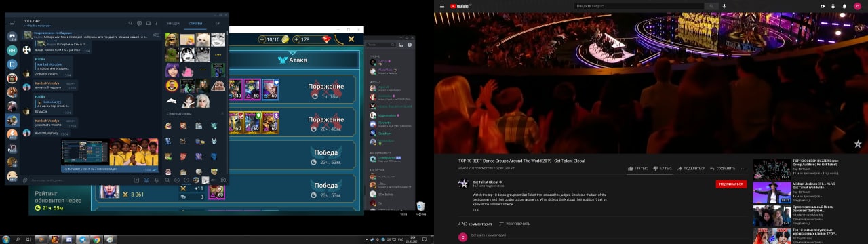The height and width of the screenshot is (244, 868).
Task: Open the yellow-shirt dancers image in Telegram
Action: click(x=134, y=152)
